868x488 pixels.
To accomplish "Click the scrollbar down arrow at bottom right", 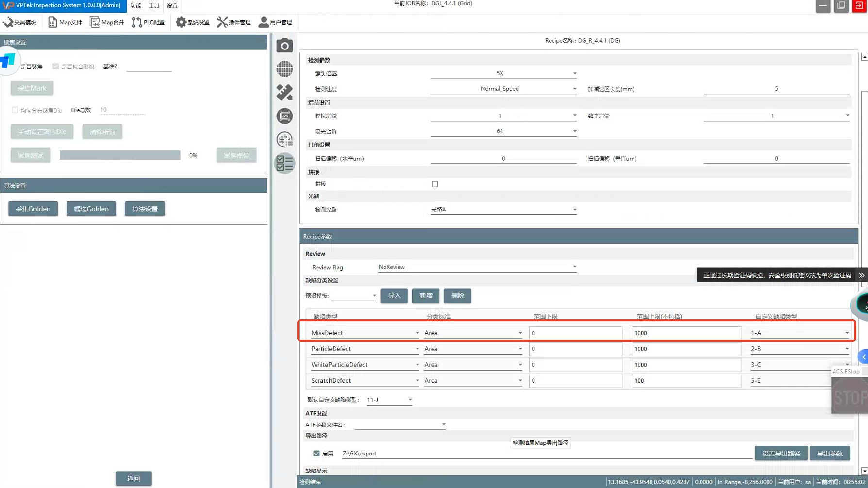I will (x=865, y=471).
